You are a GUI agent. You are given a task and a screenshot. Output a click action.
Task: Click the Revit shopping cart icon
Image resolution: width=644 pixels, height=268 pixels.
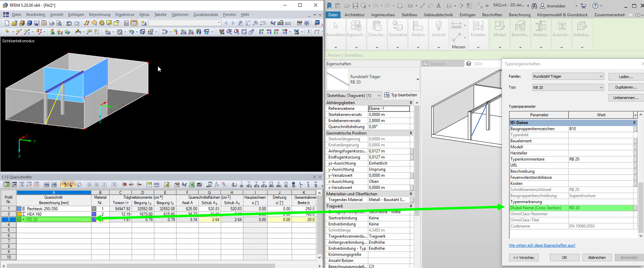[583, 6]
